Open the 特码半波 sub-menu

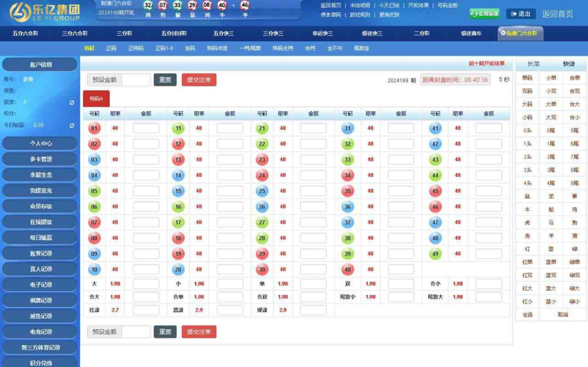pyautogui.click(x=217, y=49)
